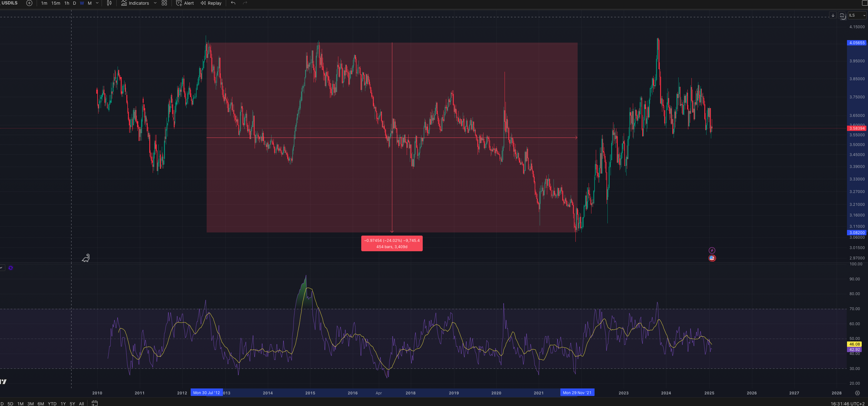The height and width of the screenshot is (406, 868).
Task: Click the Alert clock button
Action: (185, 3)
